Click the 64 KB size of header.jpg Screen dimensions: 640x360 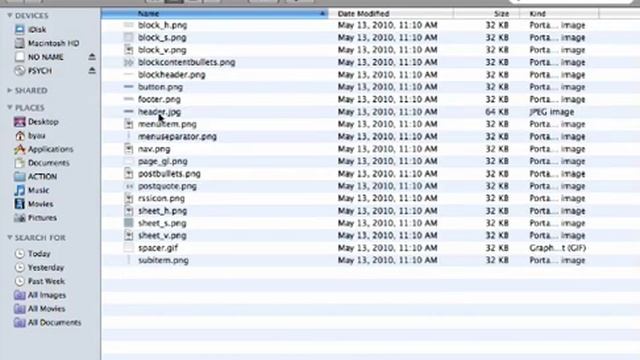click(497, 112)
